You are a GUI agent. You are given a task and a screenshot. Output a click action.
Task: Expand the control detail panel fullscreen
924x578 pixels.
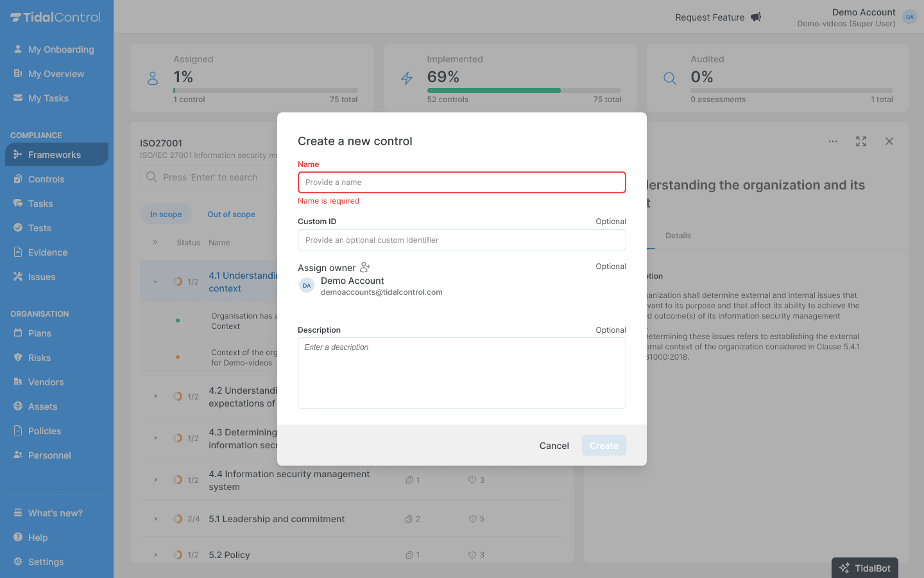[x=860, y=141]
